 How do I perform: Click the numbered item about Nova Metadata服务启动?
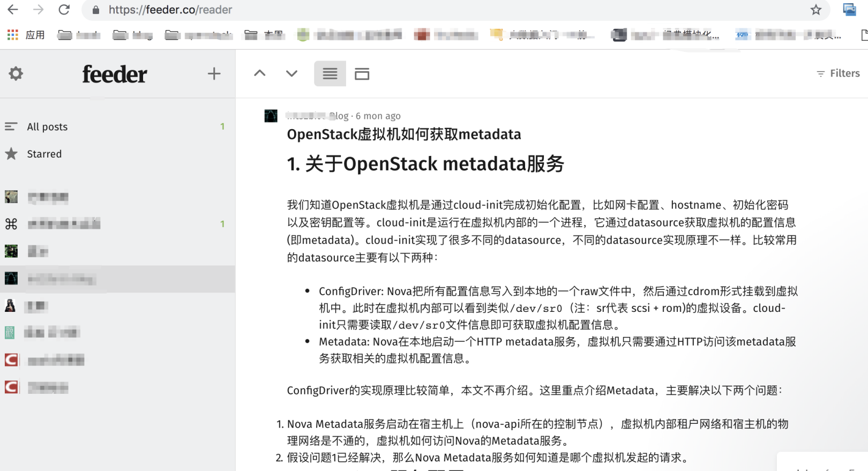click(x=537, y=432)
